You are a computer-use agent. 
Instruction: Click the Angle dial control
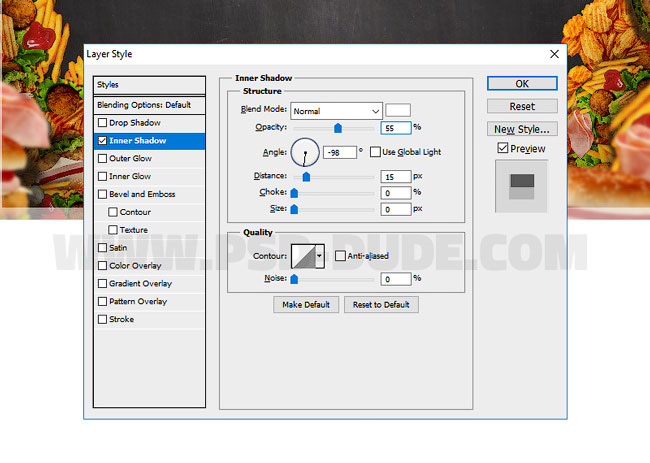pos(305,152)
